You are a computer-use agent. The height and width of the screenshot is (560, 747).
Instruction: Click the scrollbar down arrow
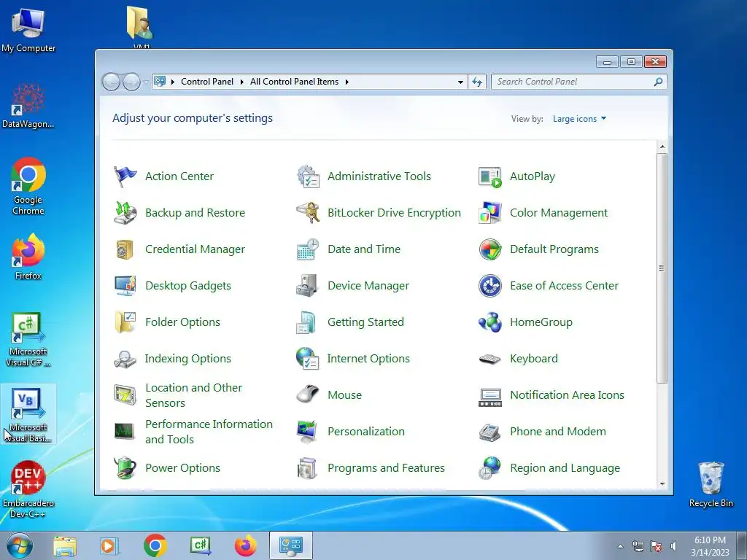662,484
